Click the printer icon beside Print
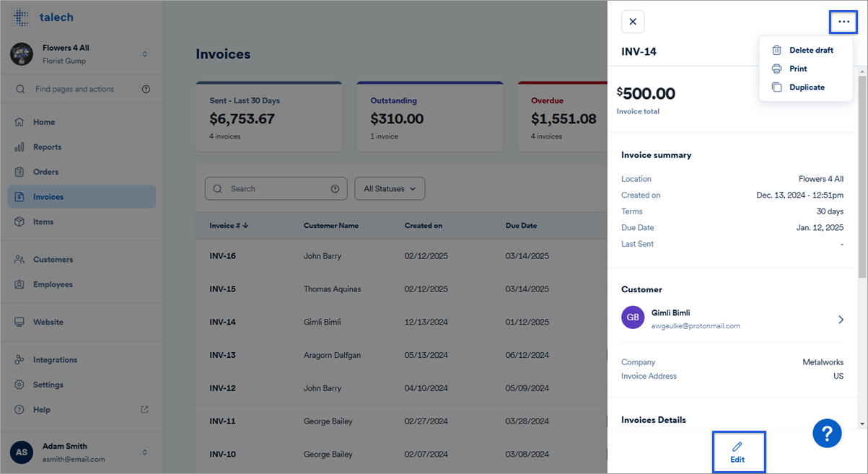This screenshot has height=474, width=868. (776, 69)
